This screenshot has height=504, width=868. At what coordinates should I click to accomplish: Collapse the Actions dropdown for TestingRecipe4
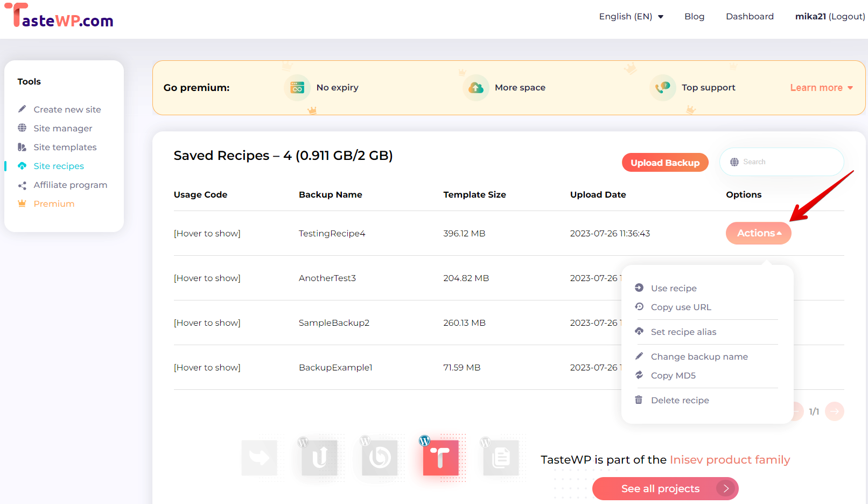(759, 233)
